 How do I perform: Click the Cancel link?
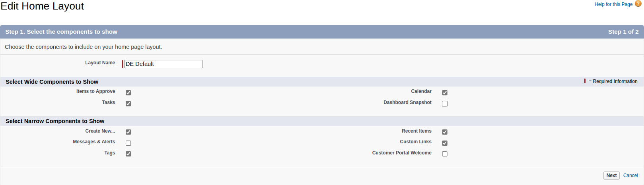click(630, 175)
